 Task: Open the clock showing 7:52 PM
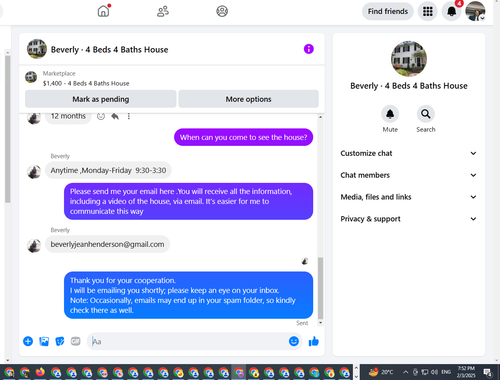click(x=466, y=372)
